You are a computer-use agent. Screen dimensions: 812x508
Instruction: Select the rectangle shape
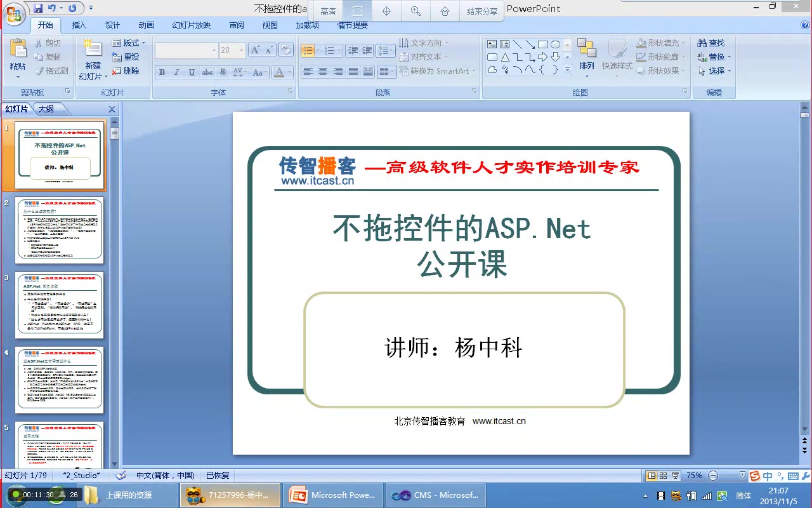coord(543,44)
